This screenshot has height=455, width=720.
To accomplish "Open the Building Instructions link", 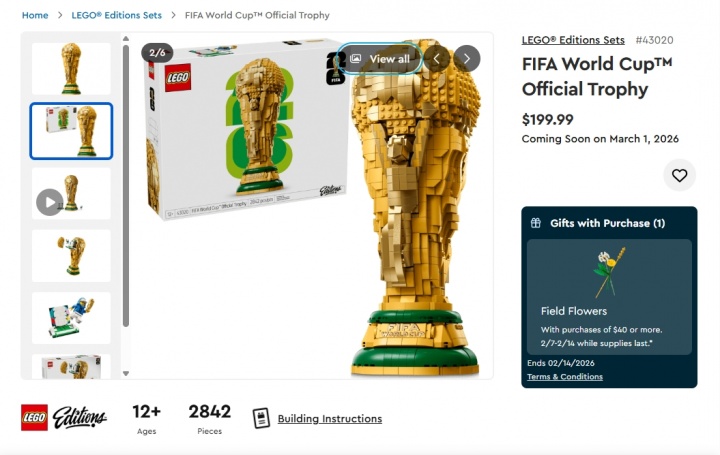I will (x=330, y=419).
